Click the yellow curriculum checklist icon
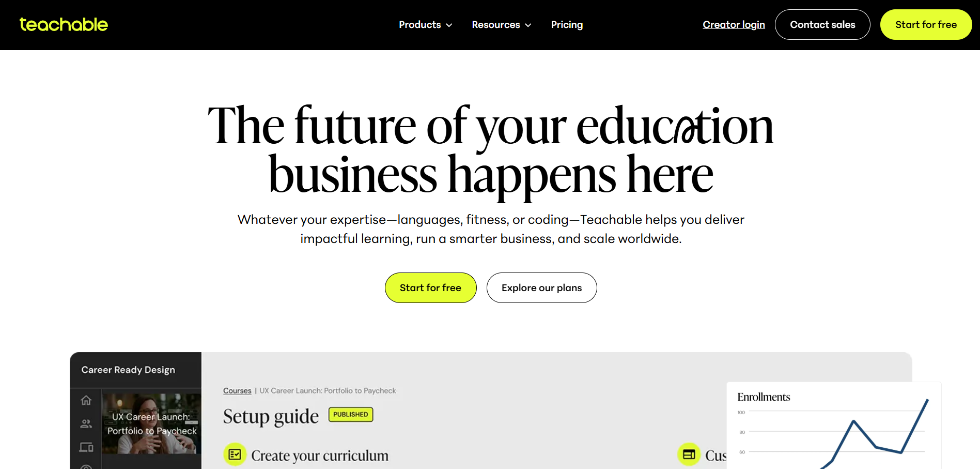The height and width of the screenshot is (469, 980). point(235,455)
